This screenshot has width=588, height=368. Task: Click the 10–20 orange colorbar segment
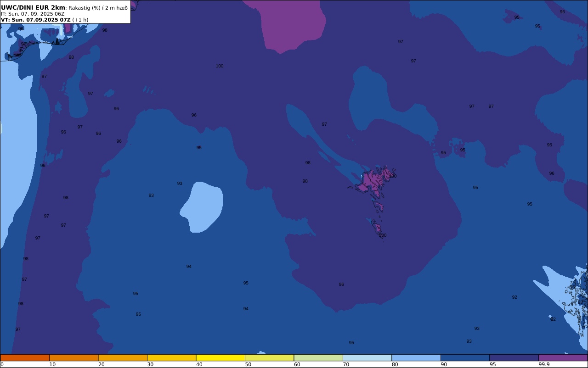pos(73,357)
